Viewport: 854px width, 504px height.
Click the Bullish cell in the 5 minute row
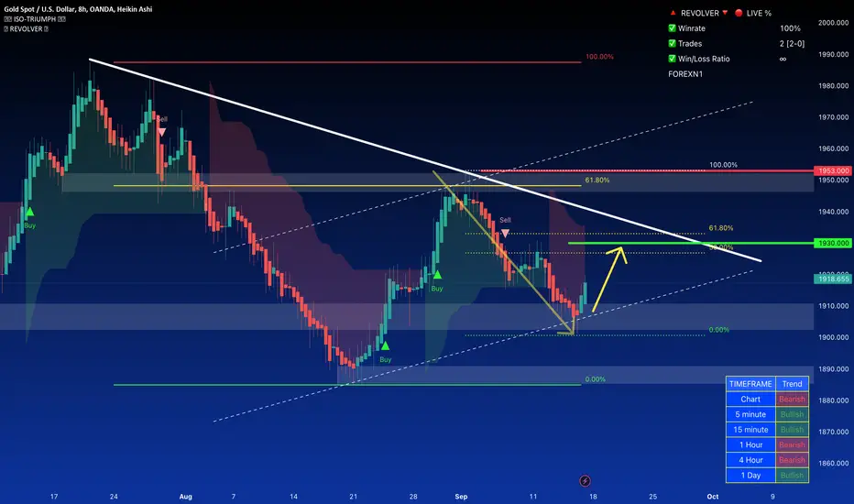[792, 414]
